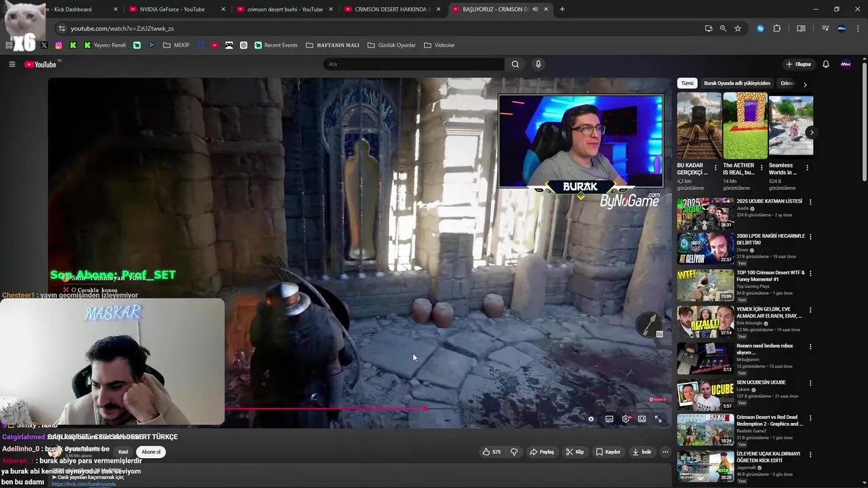This screenshot has height=488, width=868.
Task: Open options for 2000 LP'DE RAKİBİ video
Action: click(x=810, y=237)
